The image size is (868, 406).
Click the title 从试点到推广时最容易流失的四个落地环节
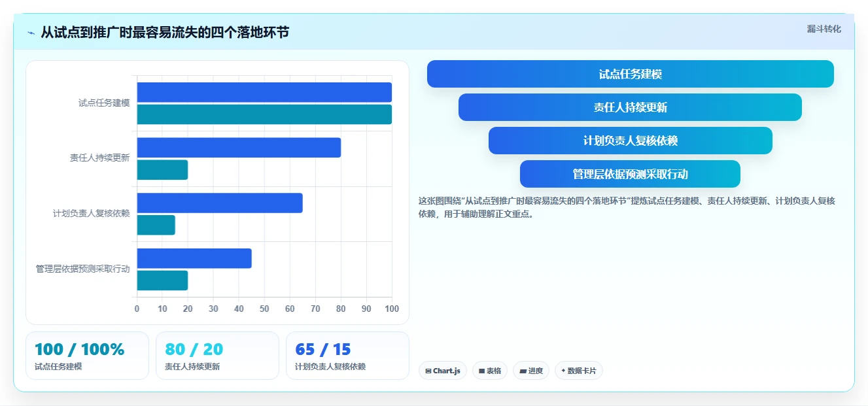(x=165, y=32)
